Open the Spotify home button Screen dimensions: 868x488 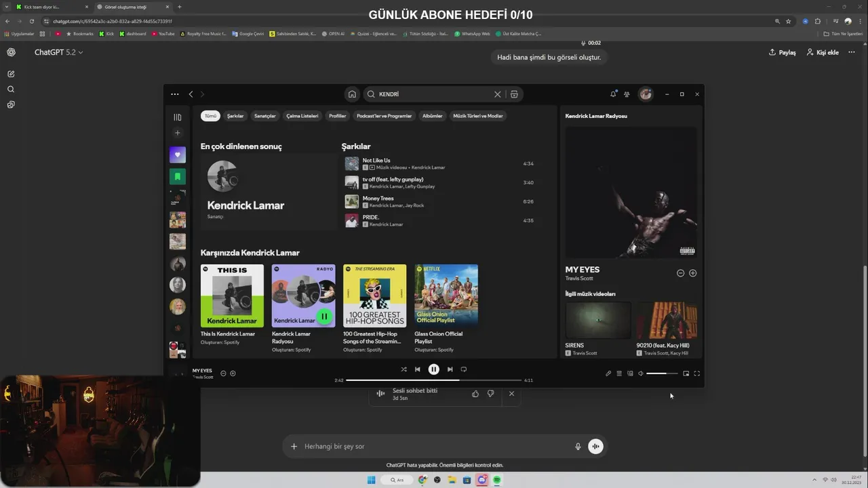click(x=351, y=94)
